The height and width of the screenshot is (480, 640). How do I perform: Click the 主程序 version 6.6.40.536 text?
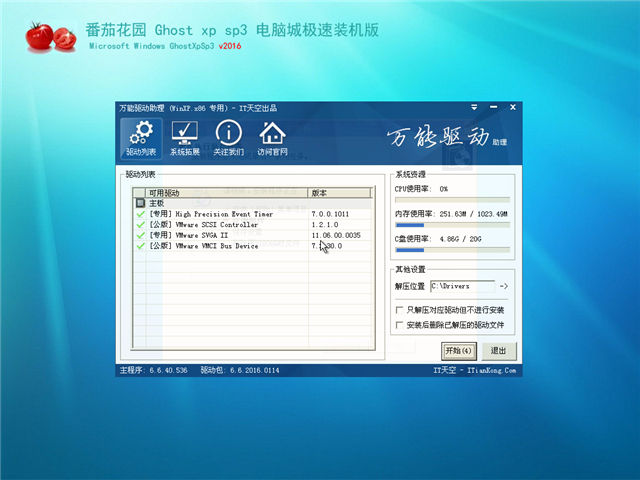coord(153,370)
